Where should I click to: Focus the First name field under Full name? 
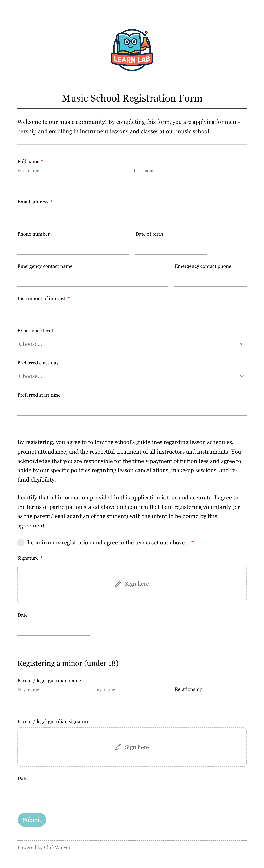(74, 183)
